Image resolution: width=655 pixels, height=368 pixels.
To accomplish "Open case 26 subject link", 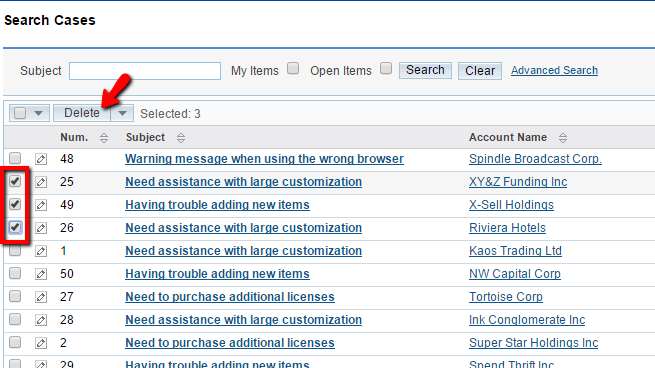I will [244, 228].
